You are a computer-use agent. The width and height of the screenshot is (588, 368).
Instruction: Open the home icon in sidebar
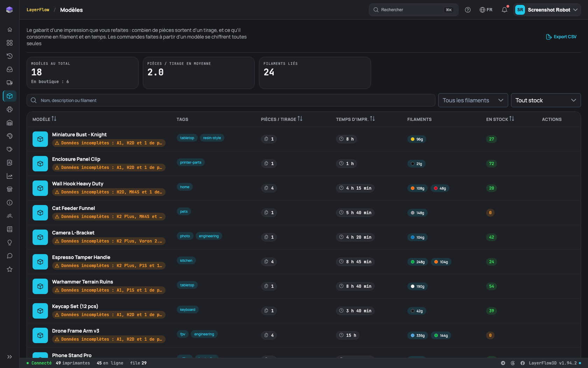[x=9, y=29]
